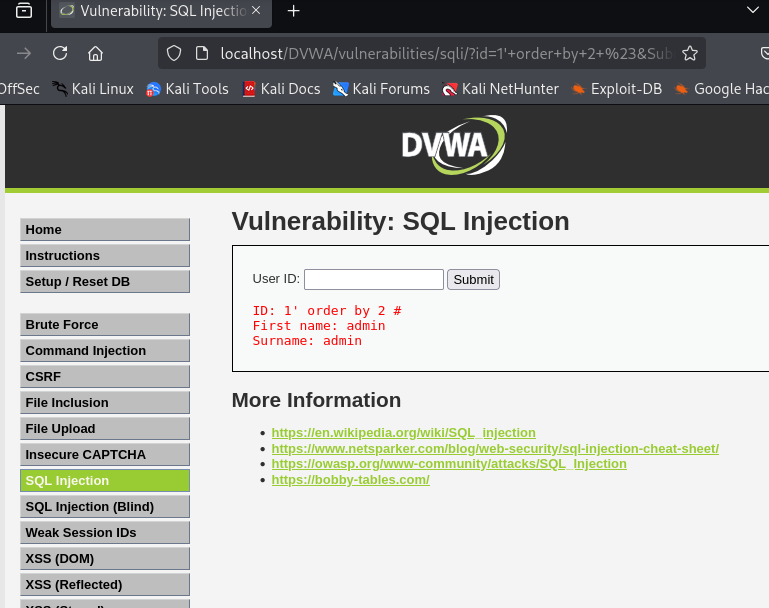
Task: Open Kali Linux bookmark
Action: click(x=93, y=89)
